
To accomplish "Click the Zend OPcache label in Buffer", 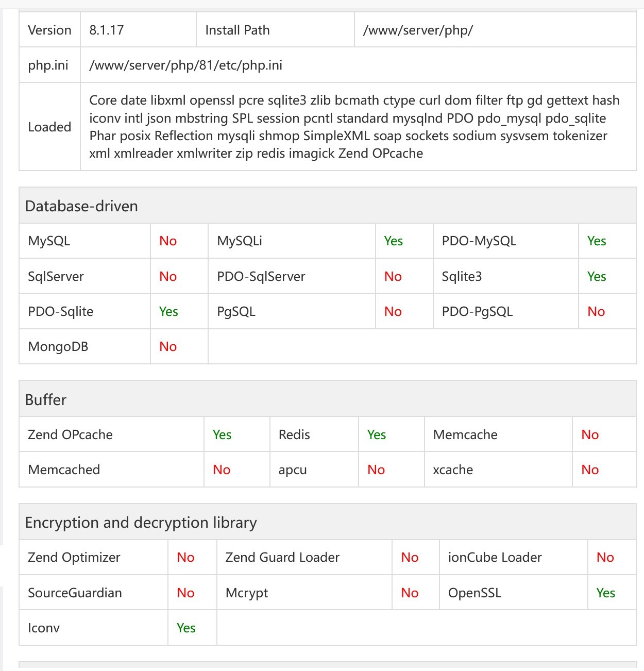I will (x=70, y=435).
